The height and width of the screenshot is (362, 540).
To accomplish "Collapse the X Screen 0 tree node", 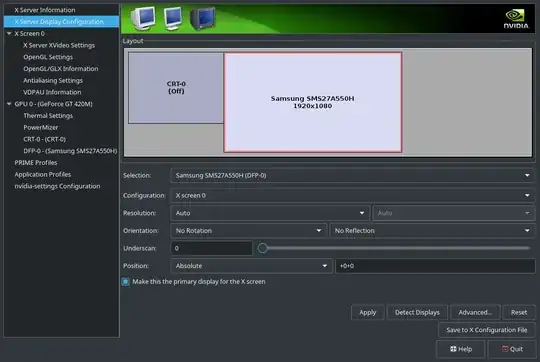I will coord(9,33).
